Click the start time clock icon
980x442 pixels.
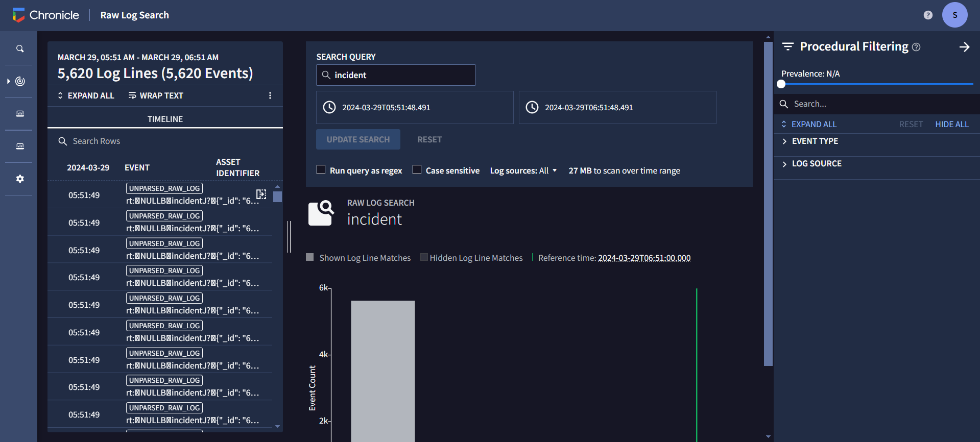point(329,107)
